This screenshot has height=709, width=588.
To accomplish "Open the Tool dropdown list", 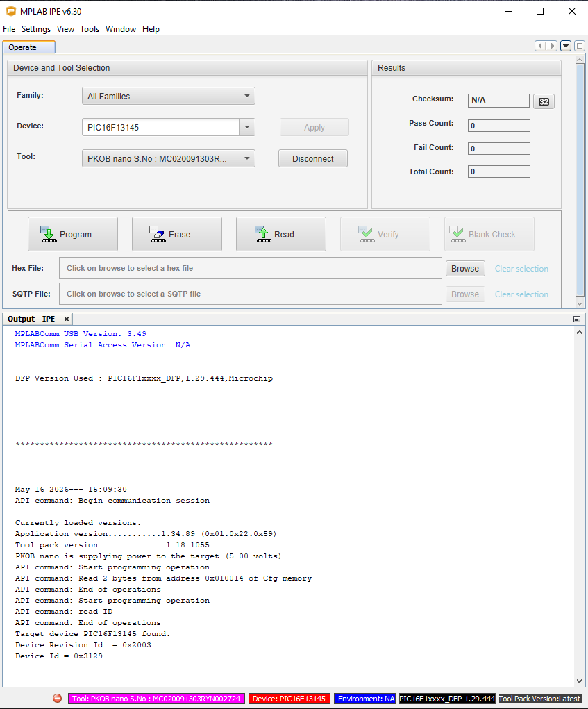I will 169,159.
